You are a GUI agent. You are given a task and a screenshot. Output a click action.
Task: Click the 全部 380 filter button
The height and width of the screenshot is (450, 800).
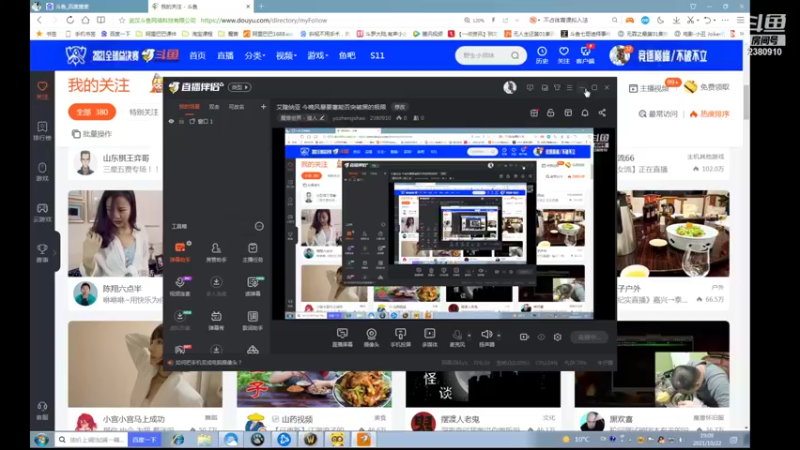92,112
